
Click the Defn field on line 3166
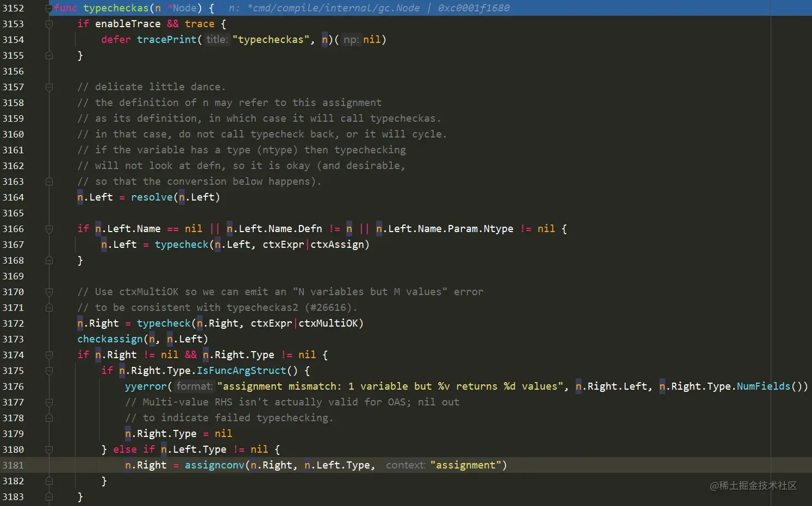click(310, 229)
